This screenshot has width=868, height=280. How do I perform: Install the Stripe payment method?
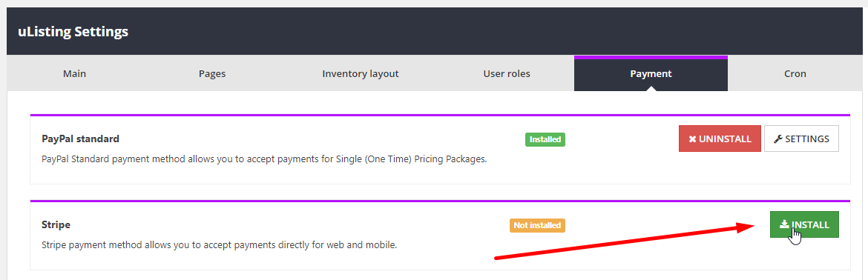804,224
